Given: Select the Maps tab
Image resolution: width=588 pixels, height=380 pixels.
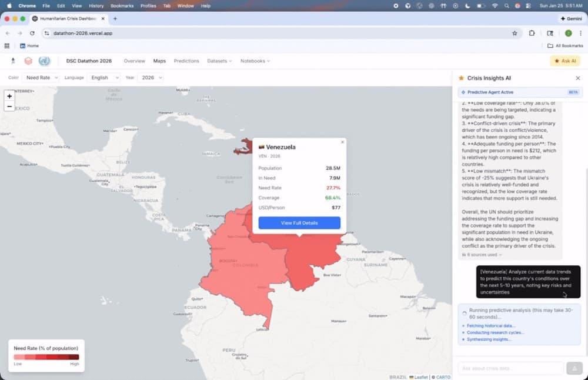Looking at the screenshot, I should 159,61.
